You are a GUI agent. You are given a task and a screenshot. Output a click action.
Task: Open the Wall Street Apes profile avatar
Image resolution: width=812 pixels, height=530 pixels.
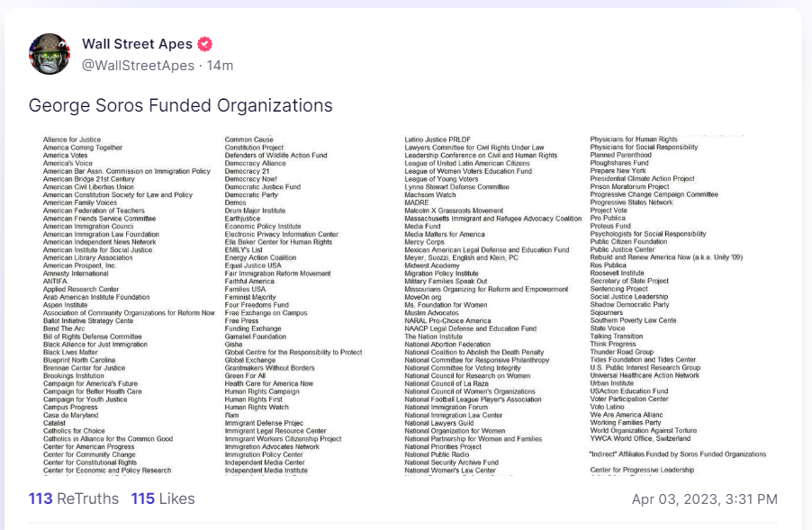[x=50, y=54]
